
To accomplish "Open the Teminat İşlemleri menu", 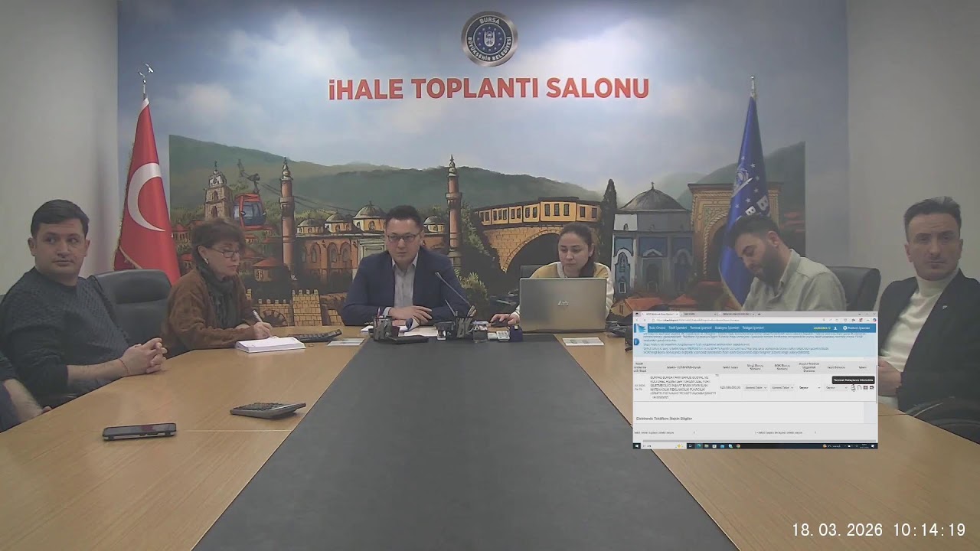I will [701, 328].
